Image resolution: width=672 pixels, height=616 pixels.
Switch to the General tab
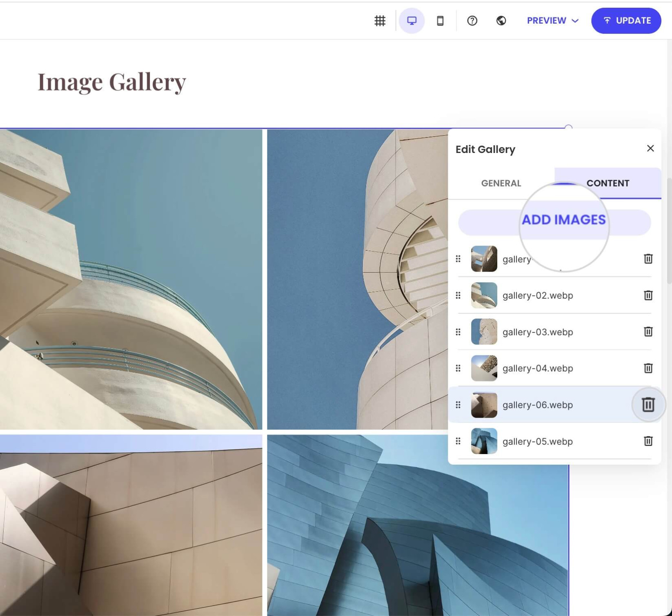[501, 183]
